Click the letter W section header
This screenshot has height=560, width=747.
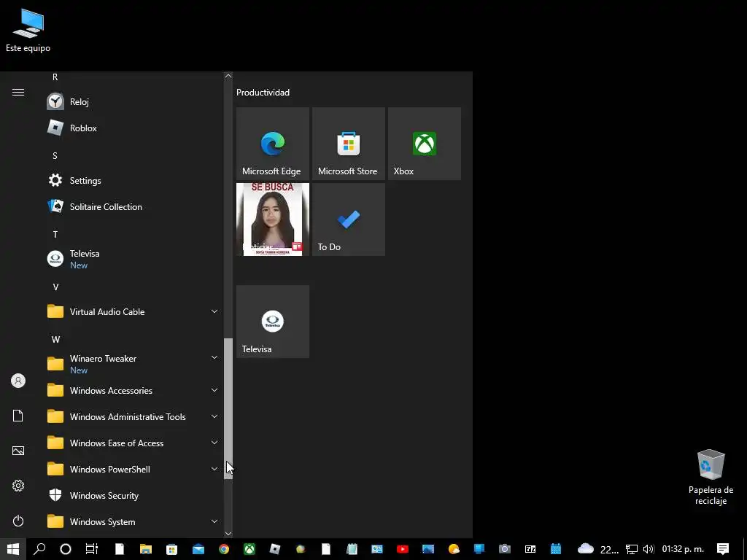point(55,340)
